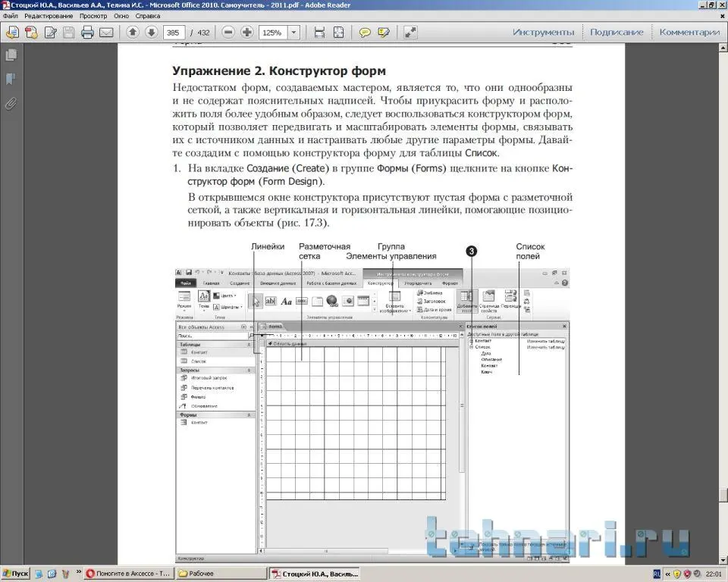The width and height of the screenshot is (728, 582).
Task: Go to the next page with the down arrow
Action: click(x=152, y=32)
